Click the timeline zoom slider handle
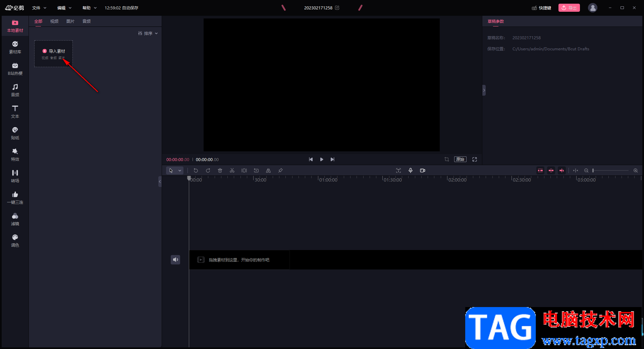The image size is (644, 349). click(593, 170)
